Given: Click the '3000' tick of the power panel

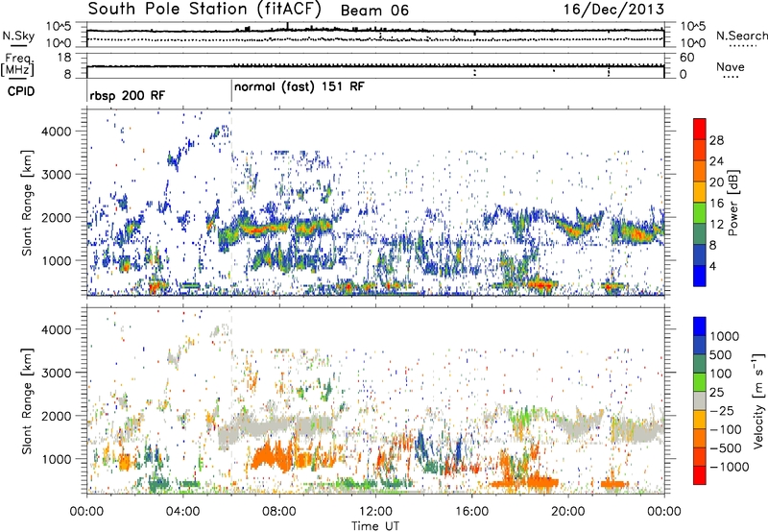Looking at the screenshot, I should 56,175.
